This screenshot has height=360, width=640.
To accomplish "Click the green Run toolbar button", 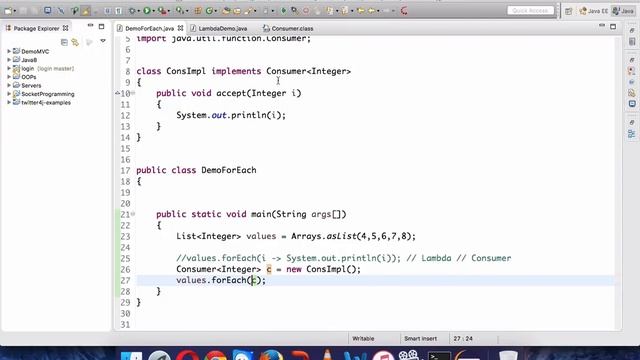I will (147, 11).
